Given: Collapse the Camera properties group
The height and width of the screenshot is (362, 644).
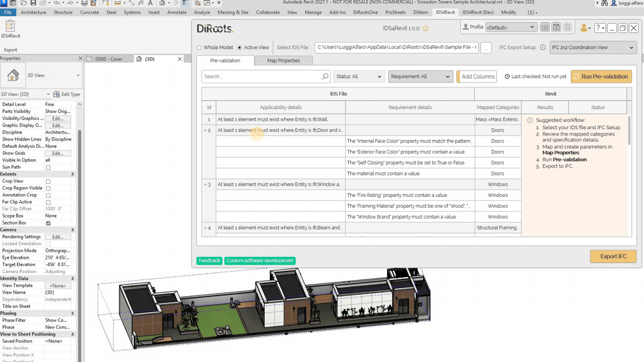Looking at the screenshot, I should pos(73,230).
